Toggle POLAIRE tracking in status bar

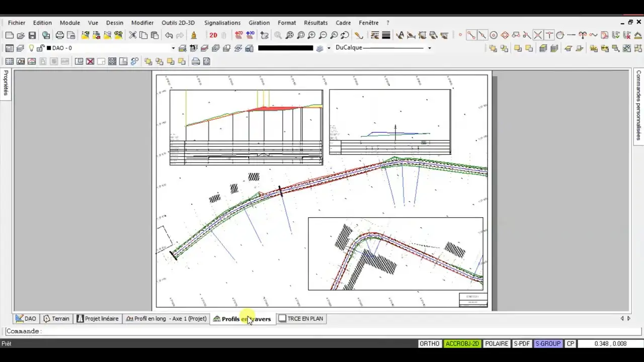[496, 344]
